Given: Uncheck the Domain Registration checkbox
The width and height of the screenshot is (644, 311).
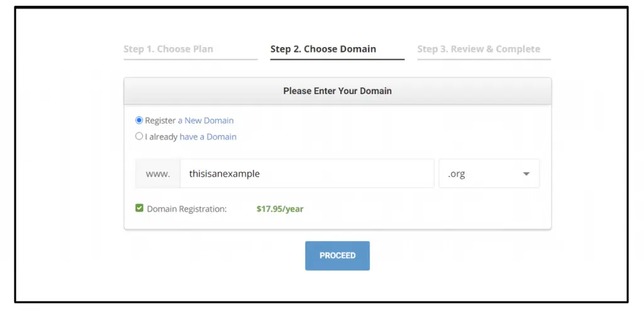Looking at the screenshot, I should (140, 209).
